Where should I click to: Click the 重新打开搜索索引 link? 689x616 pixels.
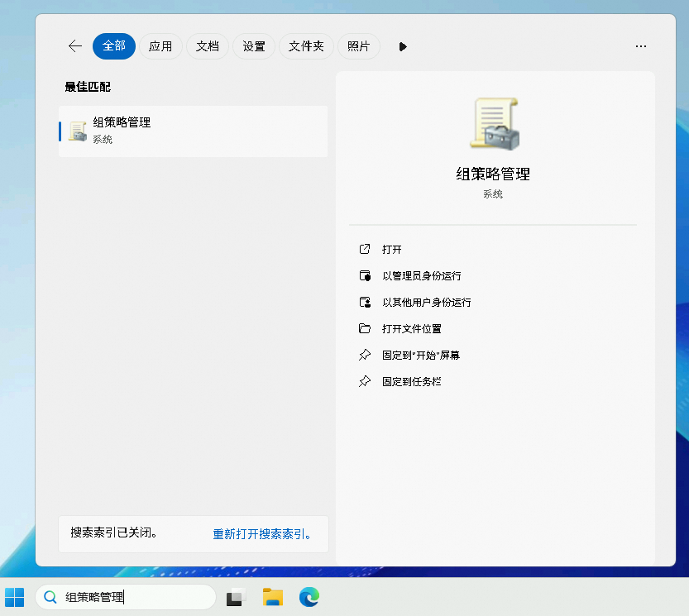pos(262,534)
